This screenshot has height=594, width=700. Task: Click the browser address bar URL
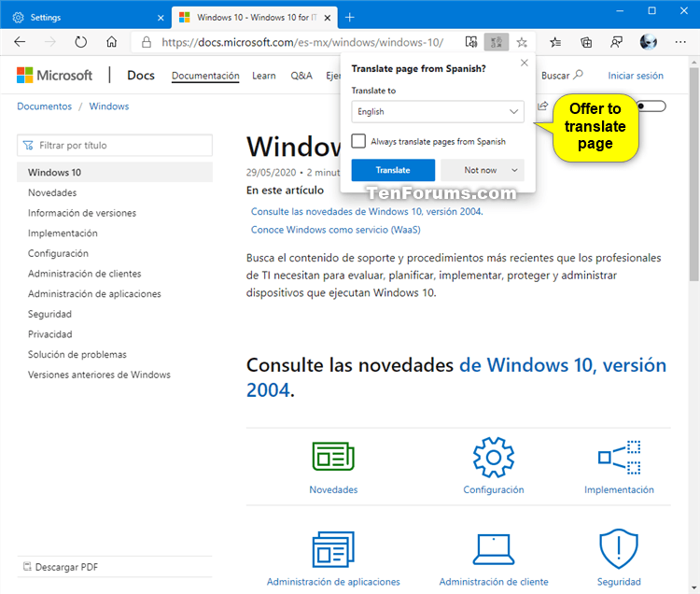(x=302, y=42)
